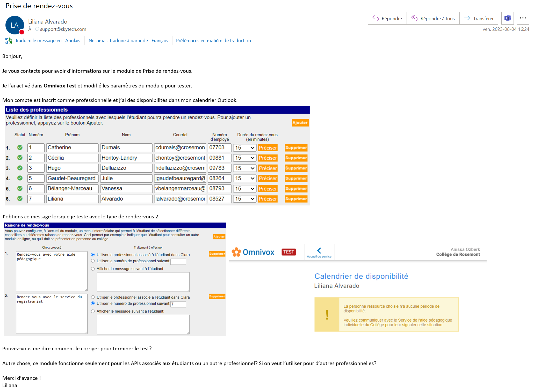The width and height of the screenshot is (534, 392).
Task: Open Liliana Alvarado duration dropdown
Action: (244, 199)
